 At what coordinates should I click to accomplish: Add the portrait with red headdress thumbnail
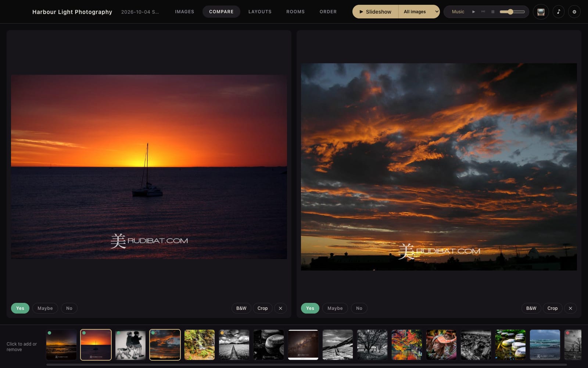[441, 345]
